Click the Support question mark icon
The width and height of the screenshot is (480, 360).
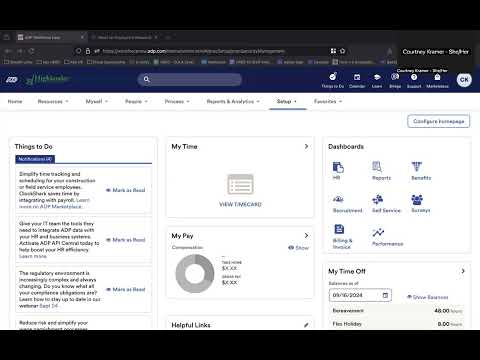tap(414, 77)
